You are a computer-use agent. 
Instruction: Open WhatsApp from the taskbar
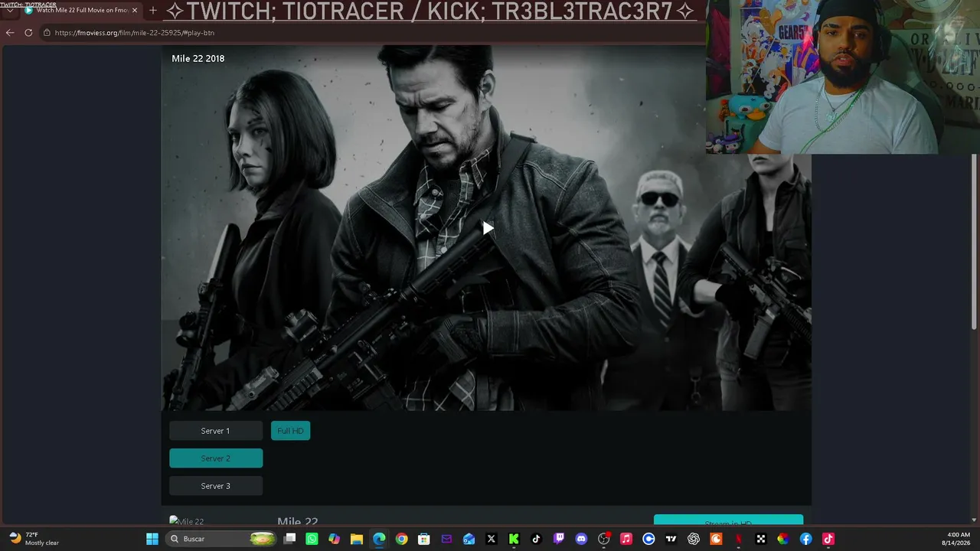pos(312,539)
